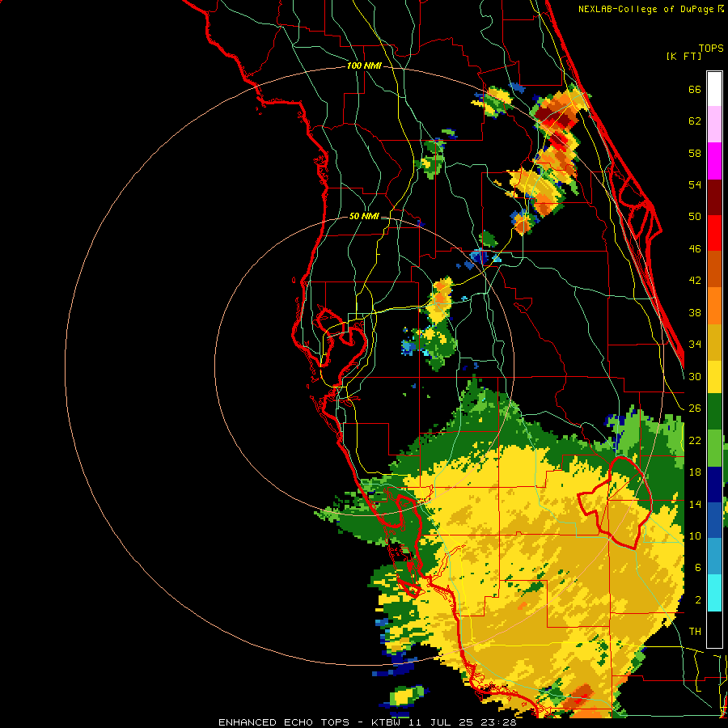
Task: Select the light blue 6 kft legend swatch
Action: 714,557
